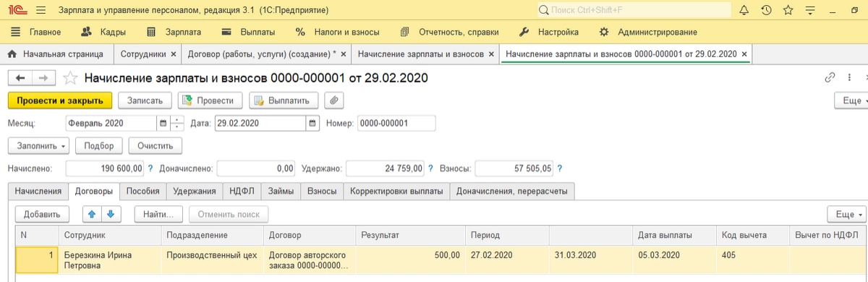Click help mark next to Удержано
The image size is (868, 282).
430,168
